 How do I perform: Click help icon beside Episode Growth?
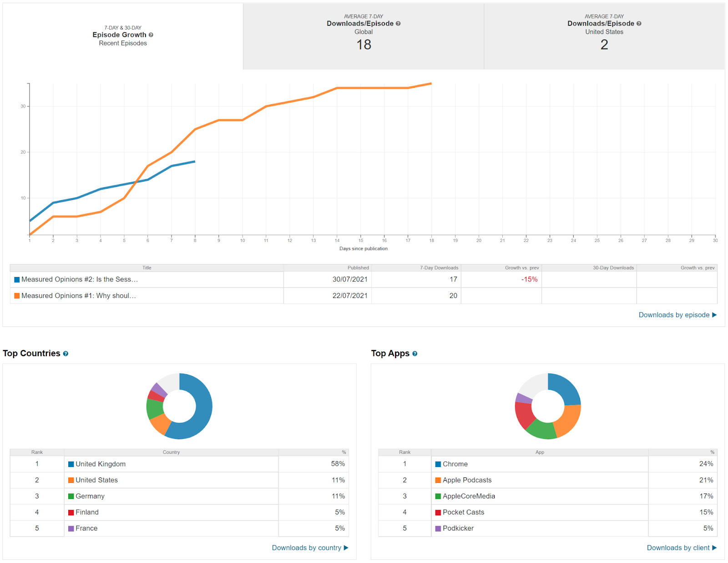click(151, 35)
